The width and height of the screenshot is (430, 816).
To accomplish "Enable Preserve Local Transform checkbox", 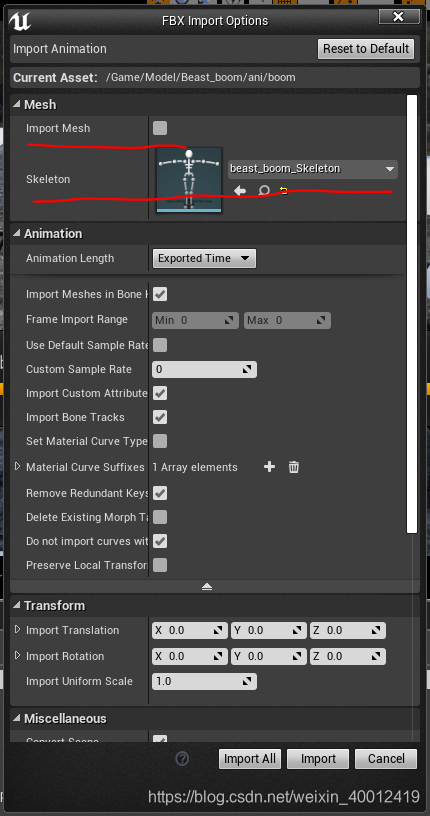I will click(160, 565).
